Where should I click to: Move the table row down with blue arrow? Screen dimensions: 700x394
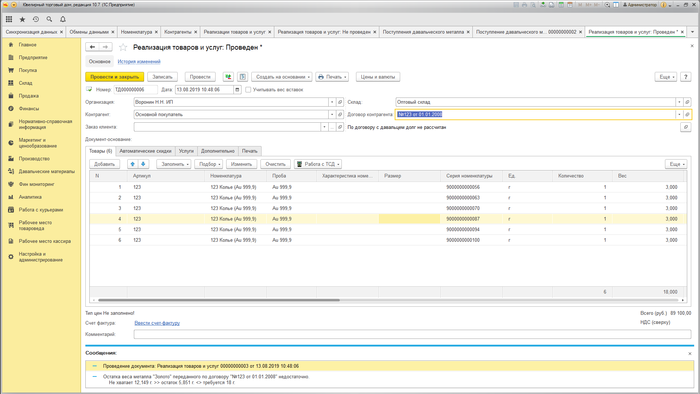coord(143,164)
